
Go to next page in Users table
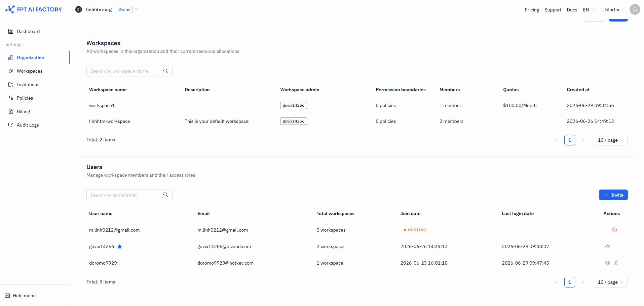tap(583, 282)
